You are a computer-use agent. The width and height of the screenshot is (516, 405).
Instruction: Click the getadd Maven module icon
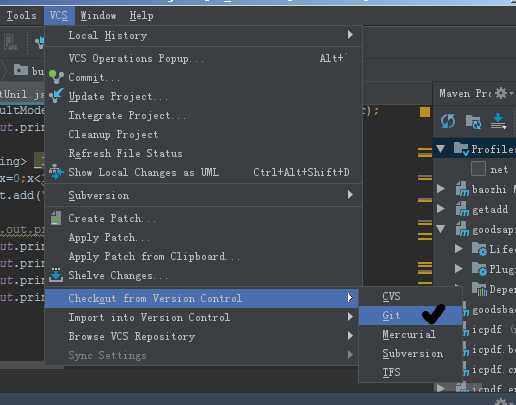[x=462, y=209]
